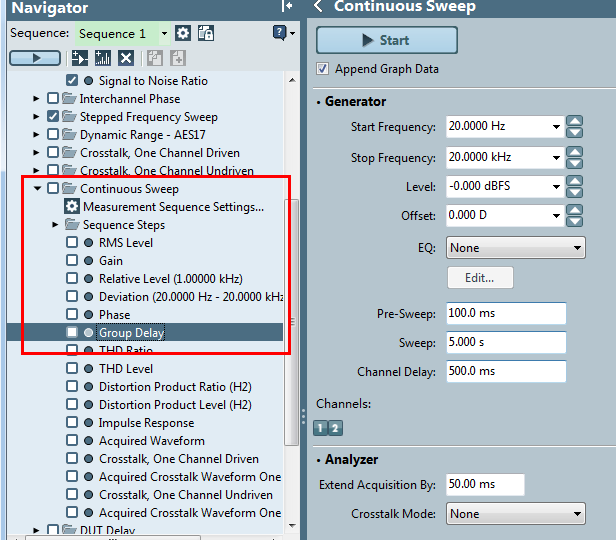Click the Pre-Sweep 100.0 ms field
616x540 pixels.
click(x=506, y=313)
